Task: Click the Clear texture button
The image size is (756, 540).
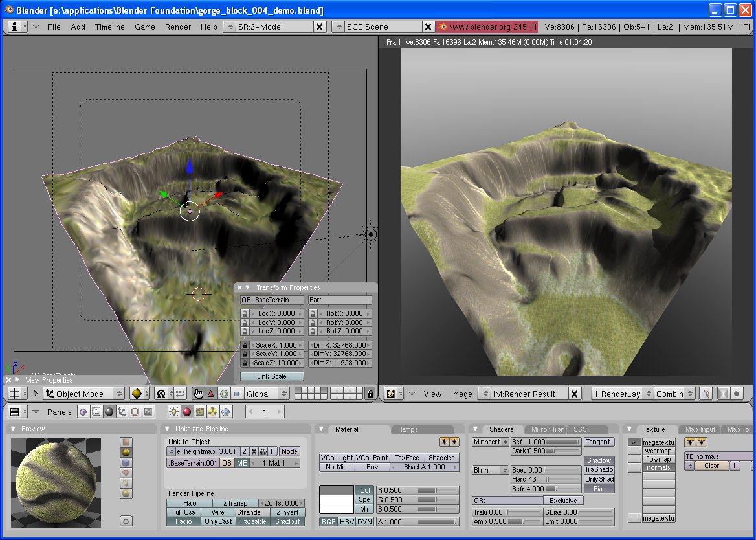Action: [x=711, y=466]
